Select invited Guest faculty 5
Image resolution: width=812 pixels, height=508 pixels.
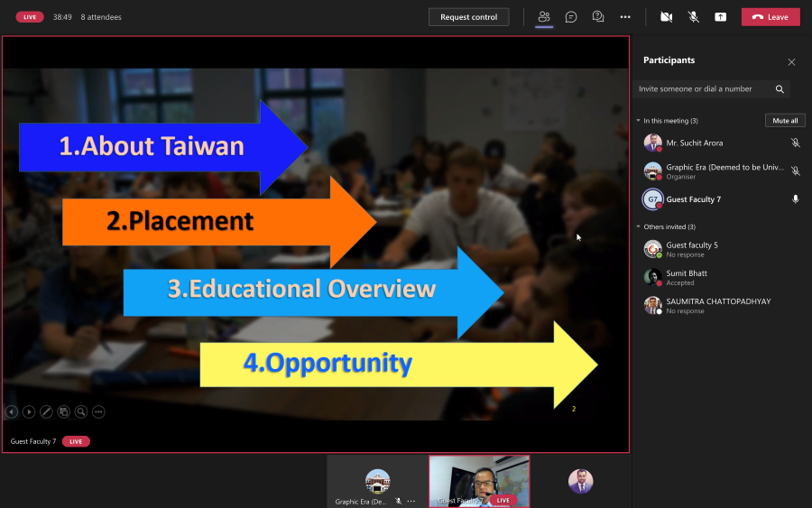coord(720,249)
